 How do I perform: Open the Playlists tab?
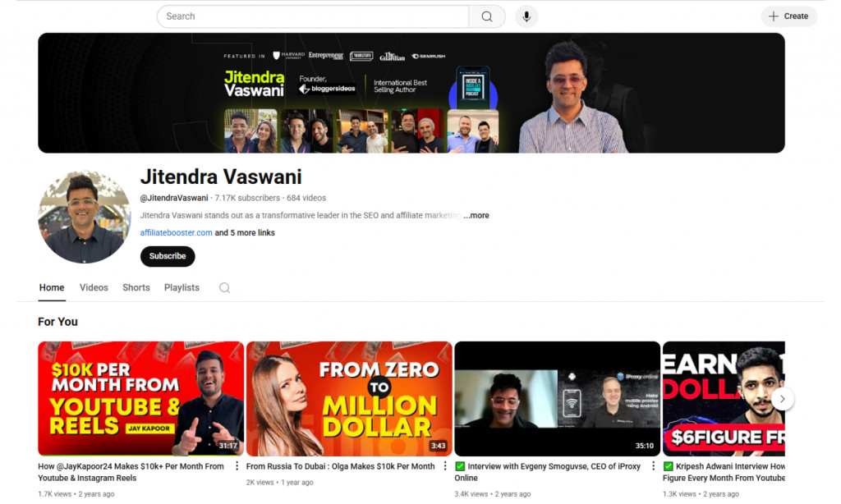pos(182,288)
